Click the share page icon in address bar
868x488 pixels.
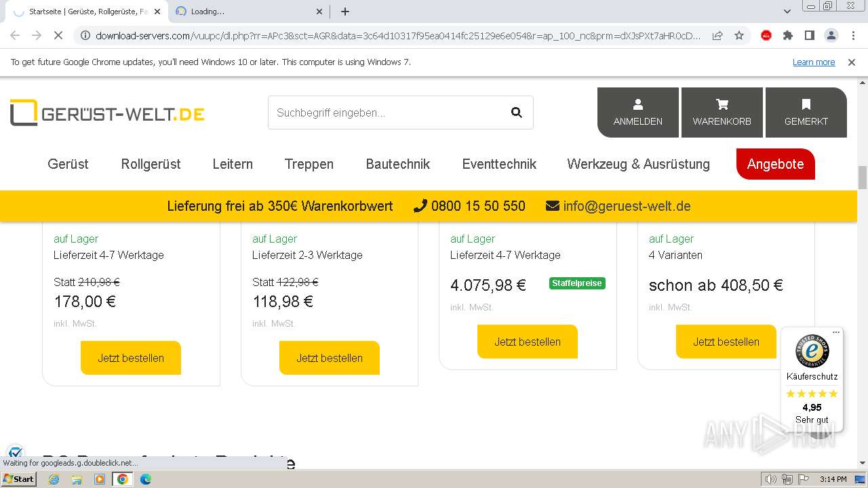pyautogui.click(x=717, y=35)
